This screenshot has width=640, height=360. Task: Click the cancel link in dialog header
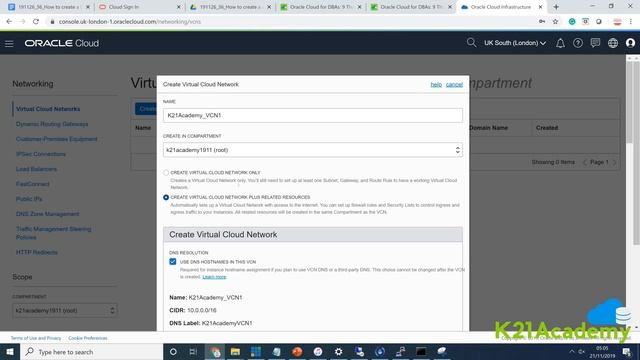tap(454, 84)
